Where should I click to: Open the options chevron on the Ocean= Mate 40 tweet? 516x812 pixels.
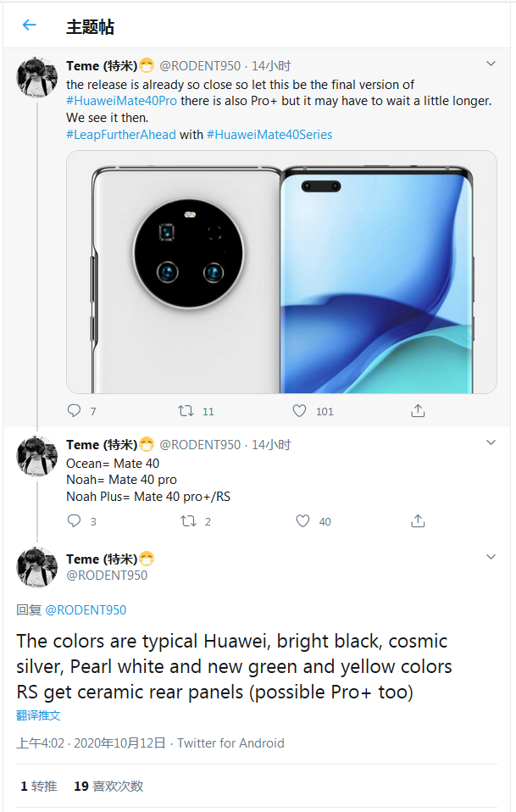click(491, 443)
